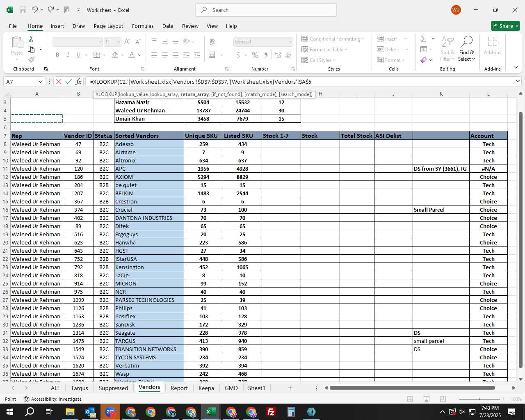Screen dimensions: 525x420
Task: Undo the last action
Action: [35, 10]
